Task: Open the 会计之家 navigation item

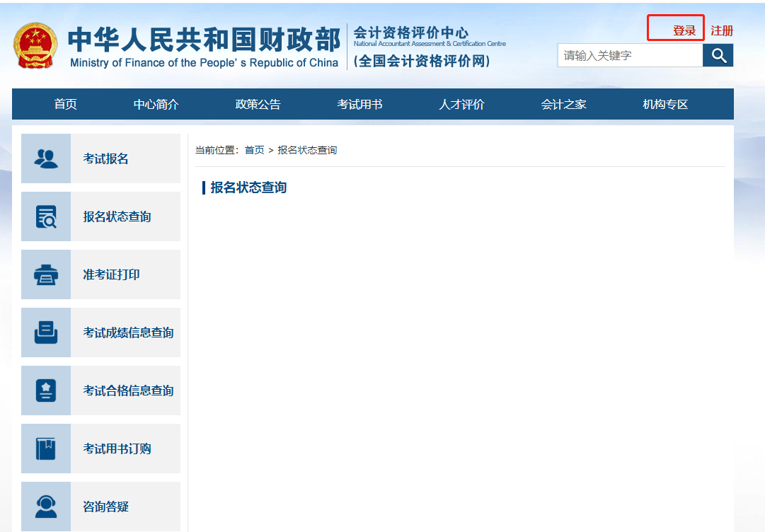Action: tap(563, 103)
